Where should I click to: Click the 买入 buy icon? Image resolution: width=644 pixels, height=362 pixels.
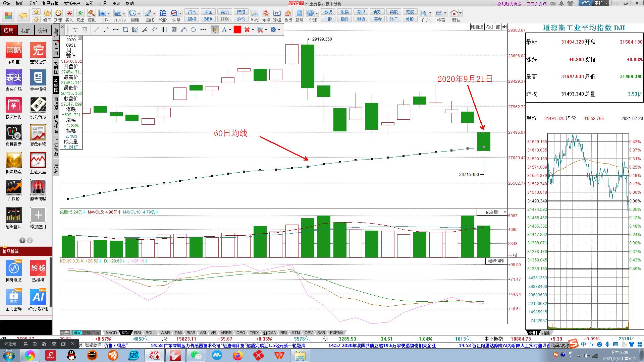69,13
